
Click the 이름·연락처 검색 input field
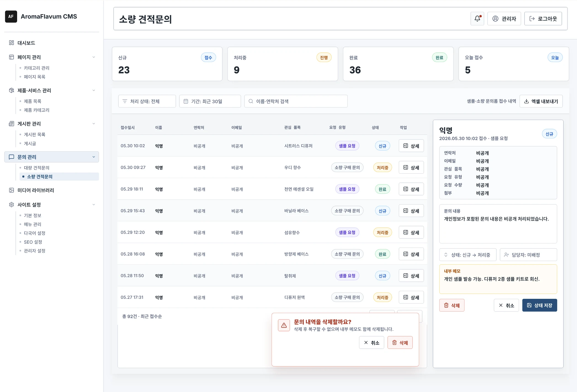296,101
